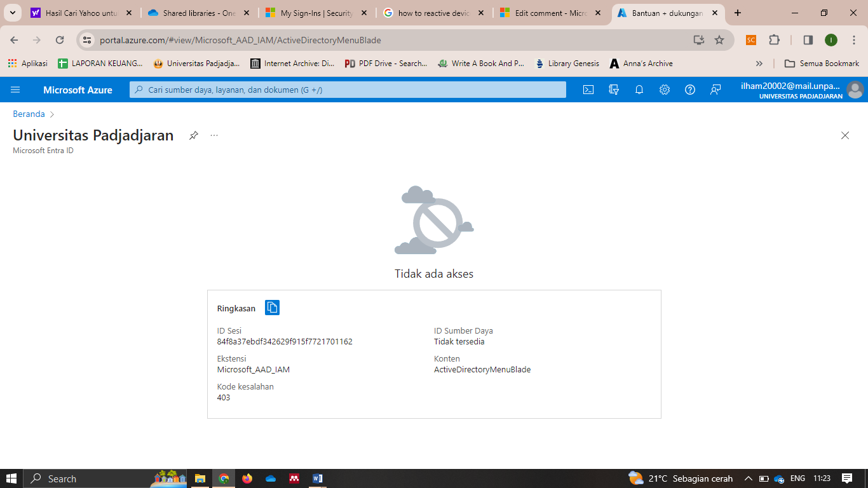
Task: View site information icon in address bar
Action: pyautogui.click(x=88, y=40)
